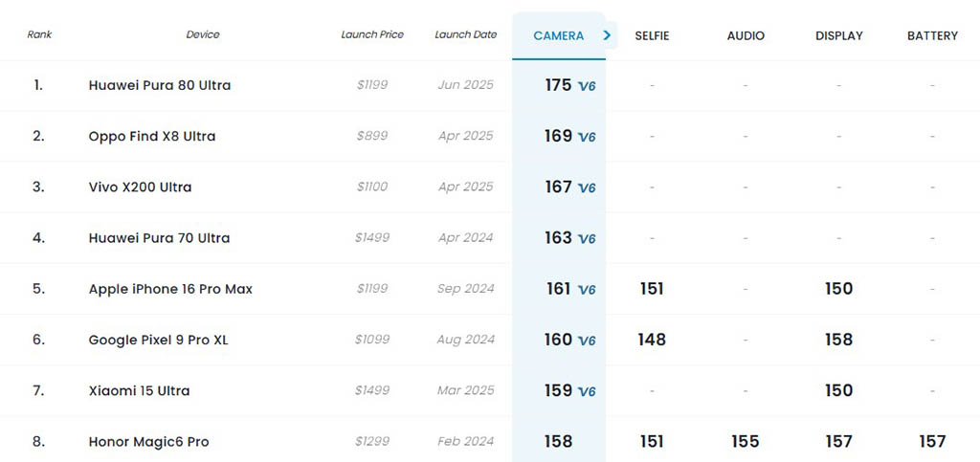Click the V6 badge for Google Pixel 9 Pro XL

click(x=587, y=341)
